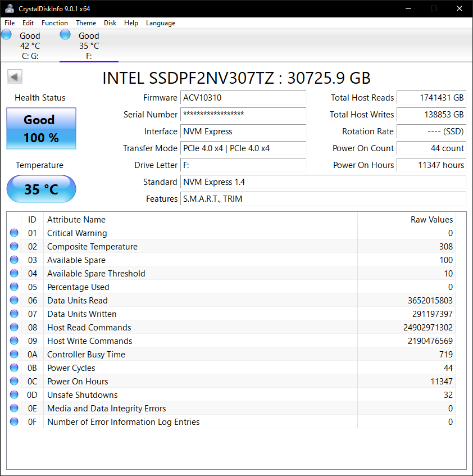
Task: Select the Unsafe Shutdowns attribute text
Action: [83, 395]
